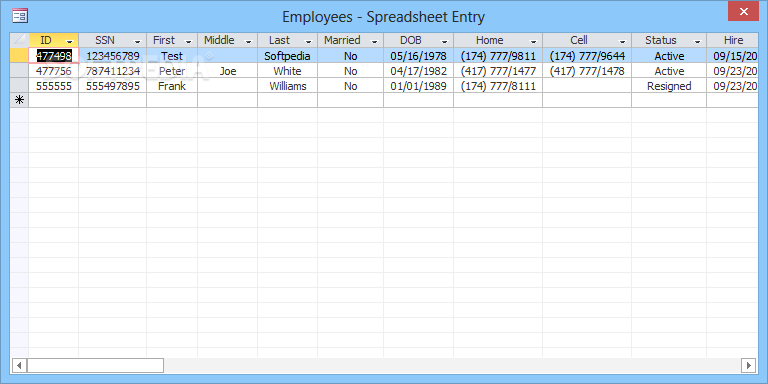Click SSN cell 555497895
Image resolution: width=768 pixels, height=384 pixels.
point(113,86)
